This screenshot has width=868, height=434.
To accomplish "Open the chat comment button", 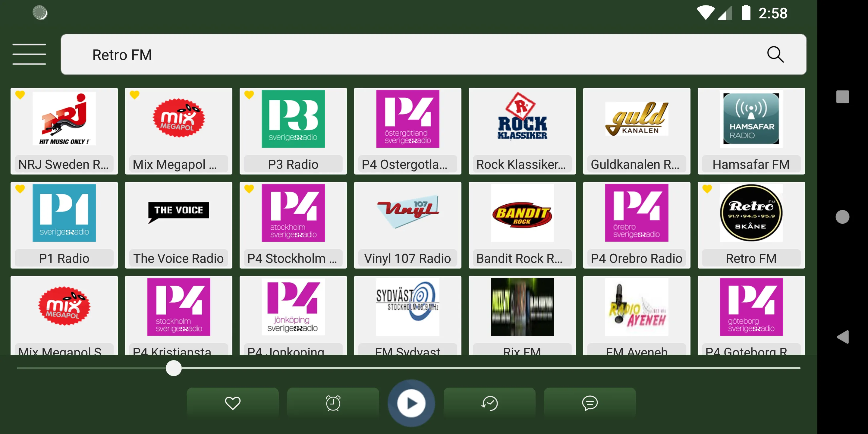I will tap(590, 403).
